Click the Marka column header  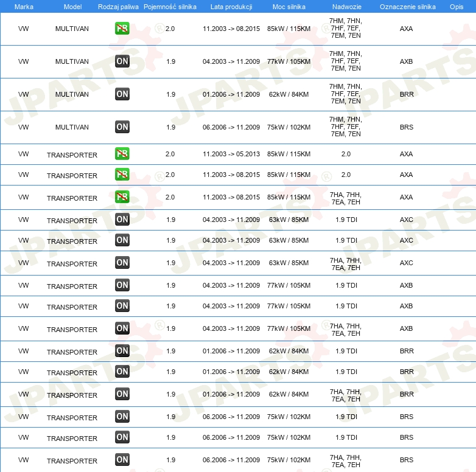(23, 6)
